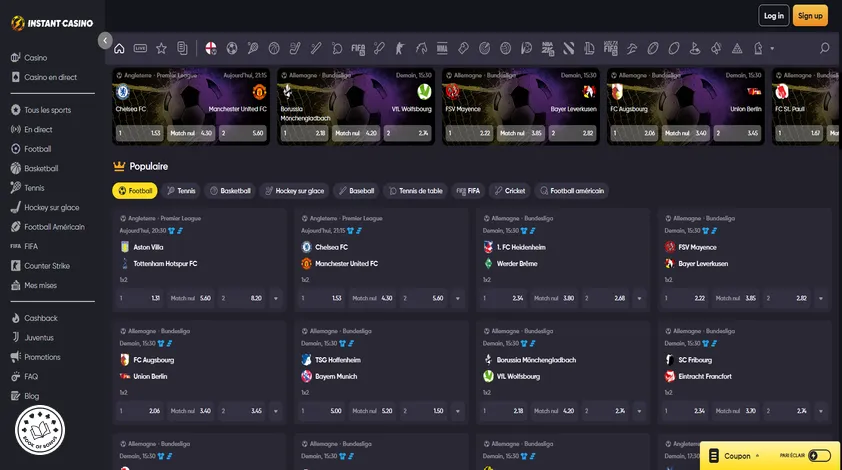Select the Football popular tab

tap(135, 191)
